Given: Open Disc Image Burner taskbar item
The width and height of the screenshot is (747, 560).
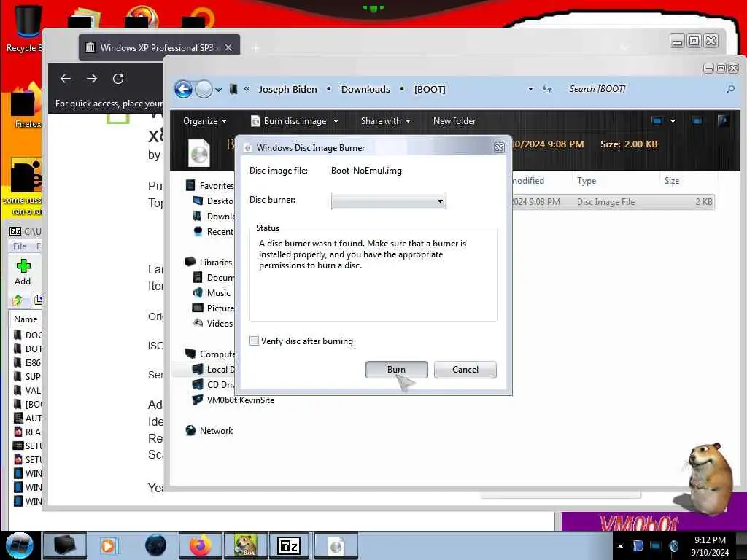Looking at the screenshot, I should tap(336, 545).
